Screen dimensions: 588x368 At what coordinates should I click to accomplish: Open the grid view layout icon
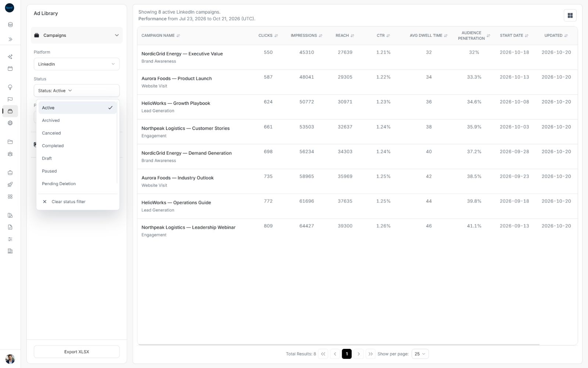(x=570, y=15)
